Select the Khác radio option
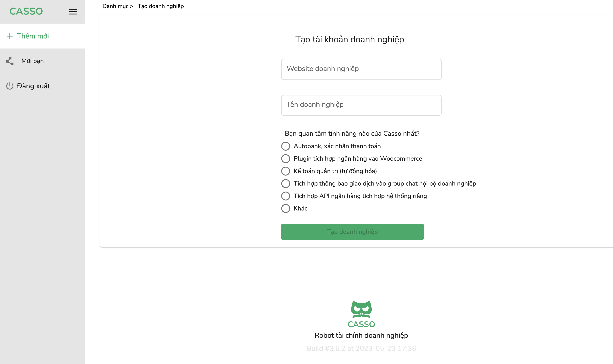The width and height of the screenshot is (613, 364). (286, 208)
